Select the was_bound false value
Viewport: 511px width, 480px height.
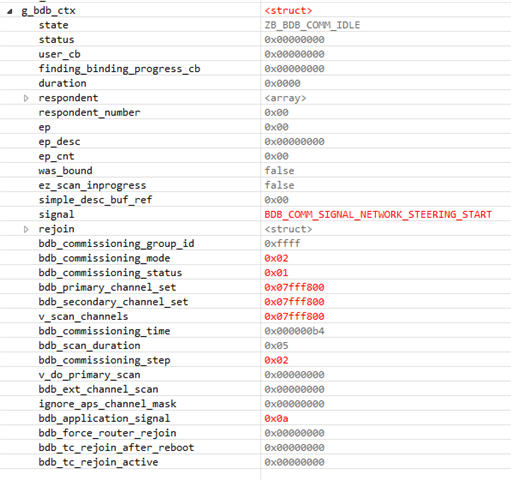(279, 171)
